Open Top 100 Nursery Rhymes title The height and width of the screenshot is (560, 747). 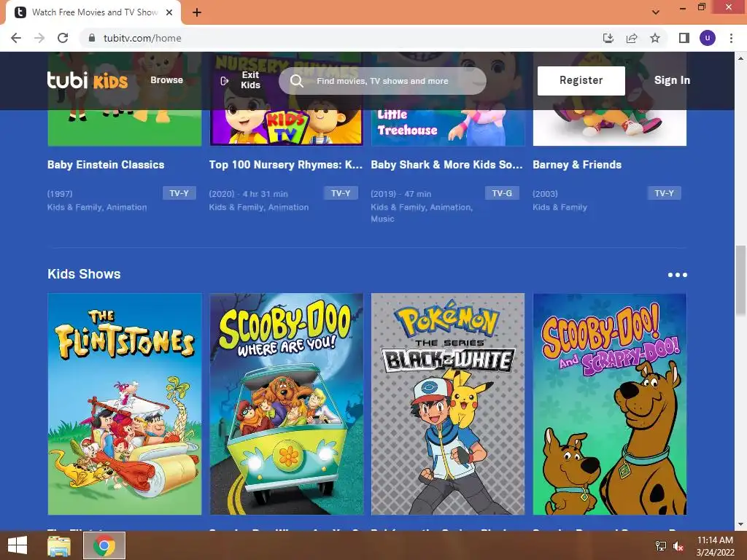click(x=286, y=165)
